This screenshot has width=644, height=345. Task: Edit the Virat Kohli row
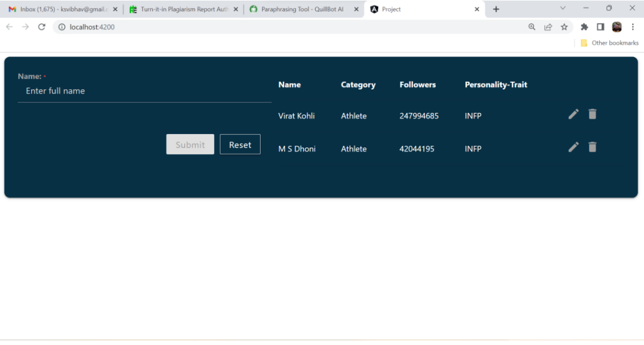point(573,114)
